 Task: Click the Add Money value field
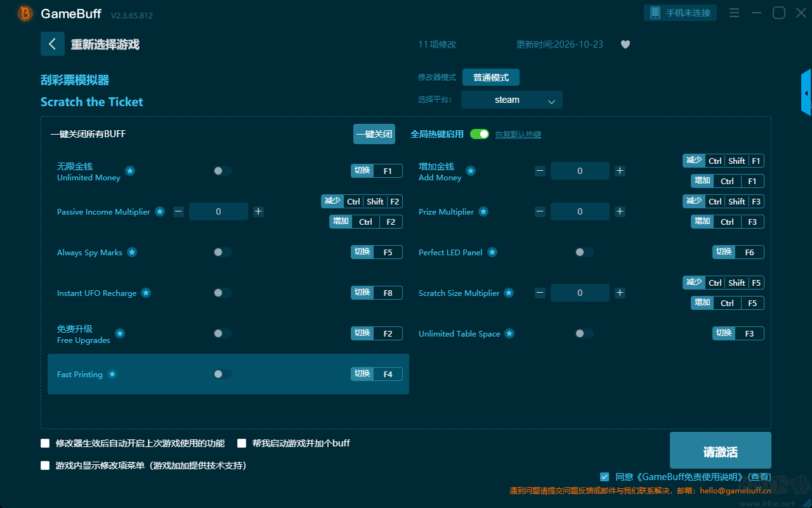click(580, 171)
